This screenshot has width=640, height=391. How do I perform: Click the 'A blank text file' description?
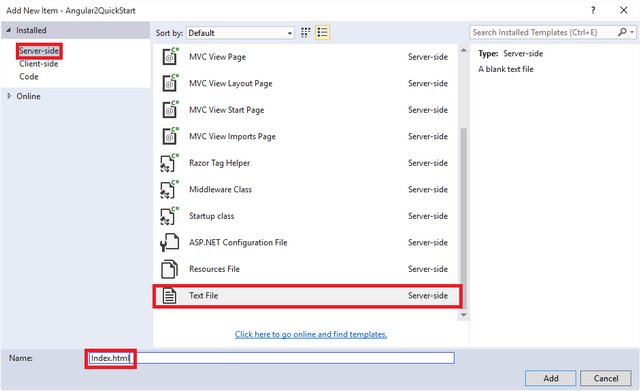[506, 69]
